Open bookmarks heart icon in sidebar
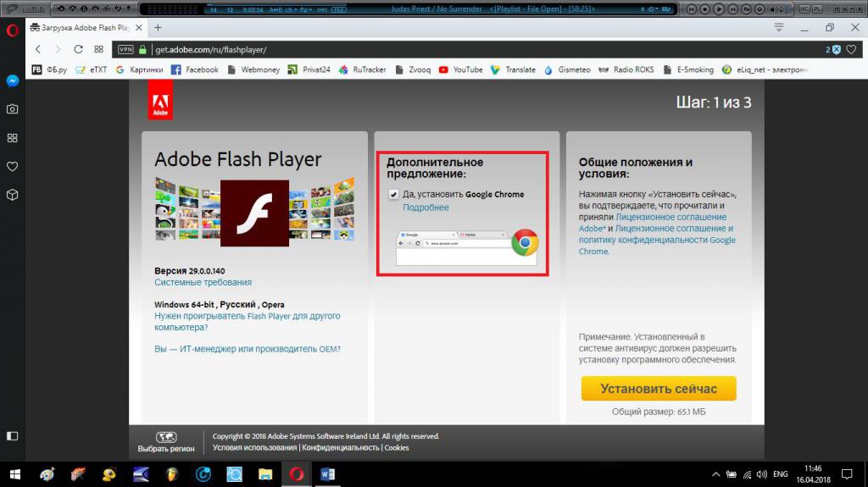The width and height of the screenshot is (868, 487). pyautogui.click(x=12, y=167)
